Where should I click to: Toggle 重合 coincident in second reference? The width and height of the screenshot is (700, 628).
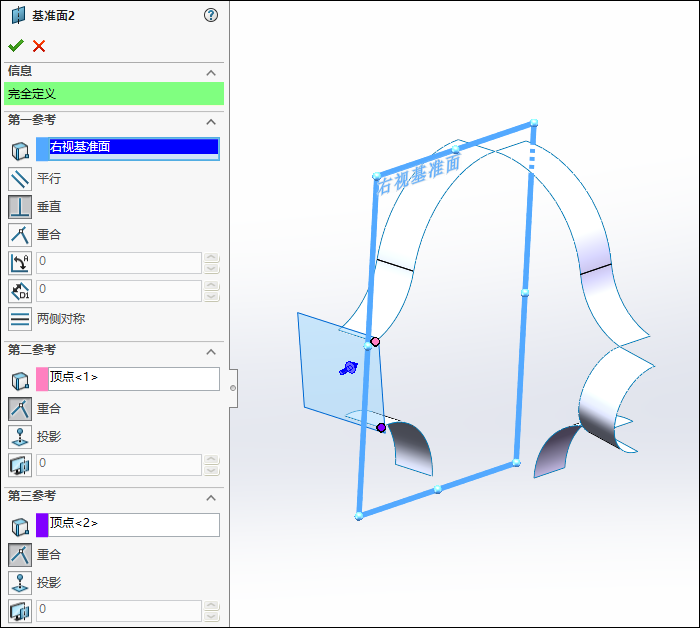click(x=20, y=409)
